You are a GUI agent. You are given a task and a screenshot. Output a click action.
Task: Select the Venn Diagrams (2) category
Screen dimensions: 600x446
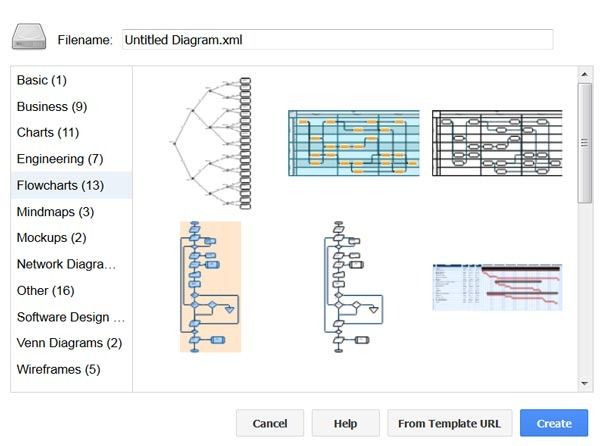[x=72, y=343]
